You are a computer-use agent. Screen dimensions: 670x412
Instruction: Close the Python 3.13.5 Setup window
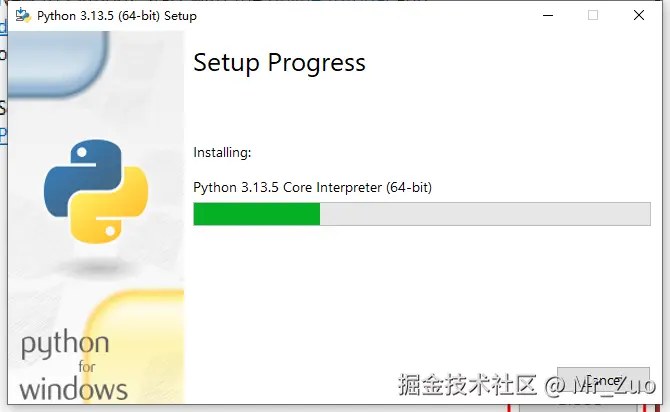638,15
